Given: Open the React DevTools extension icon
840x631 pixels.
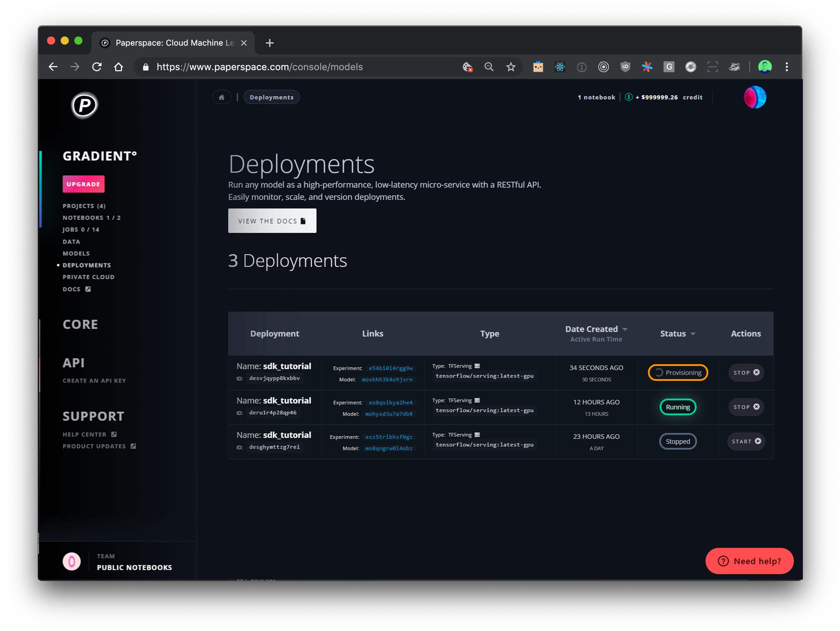Looking at the screenshot, I should [x=560, y=67].
